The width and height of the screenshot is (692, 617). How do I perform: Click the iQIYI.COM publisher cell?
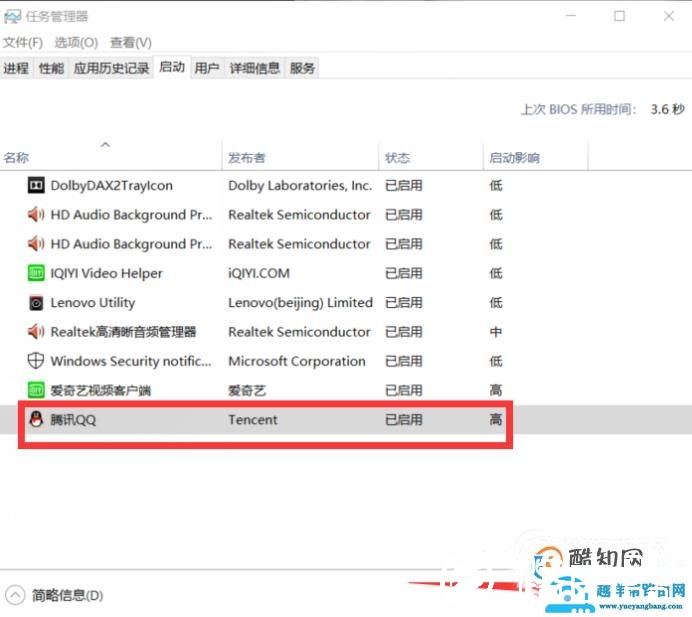pos(259,273)
